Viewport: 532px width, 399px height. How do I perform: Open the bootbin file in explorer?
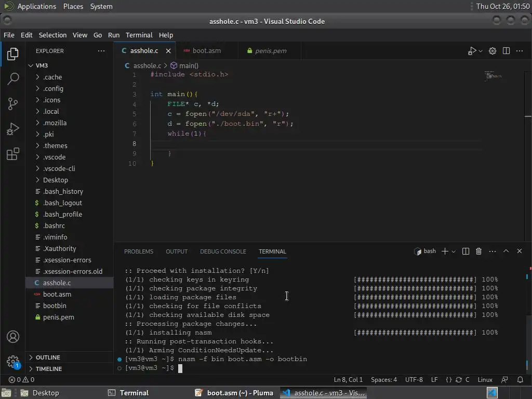69,305
